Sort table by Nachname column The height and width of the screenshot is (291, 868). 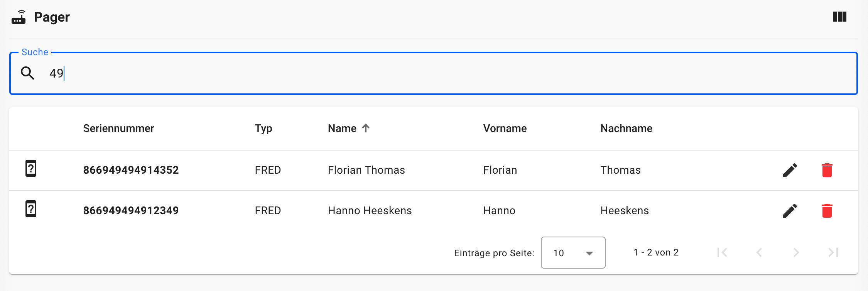click(626, 129)
